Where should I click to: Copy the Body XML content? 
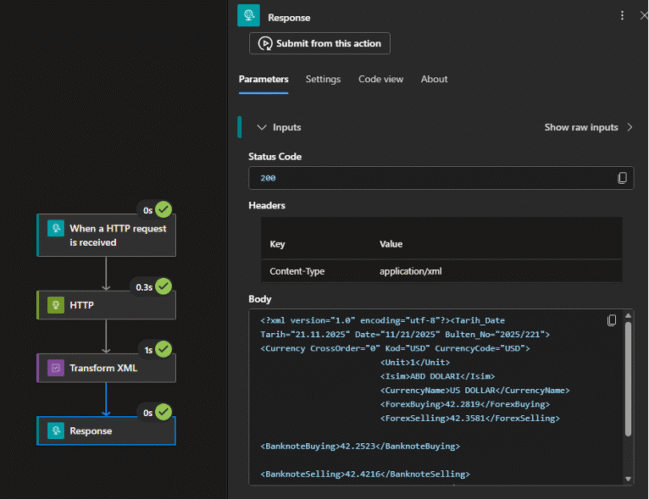click(x=612, y=320)
